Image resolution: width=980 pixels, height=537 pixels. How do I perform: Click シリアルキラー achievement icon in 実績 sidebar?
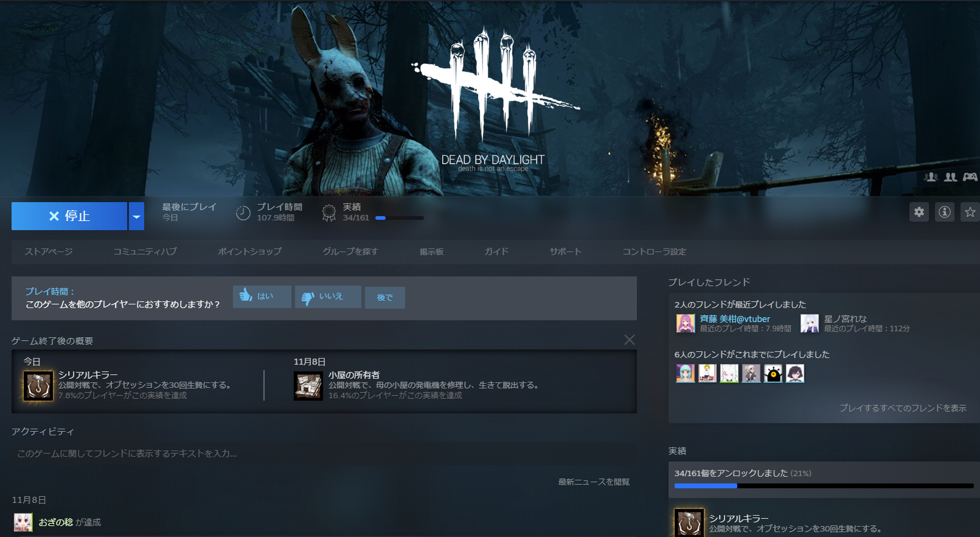pyautogui.click(x=689, y=523)
